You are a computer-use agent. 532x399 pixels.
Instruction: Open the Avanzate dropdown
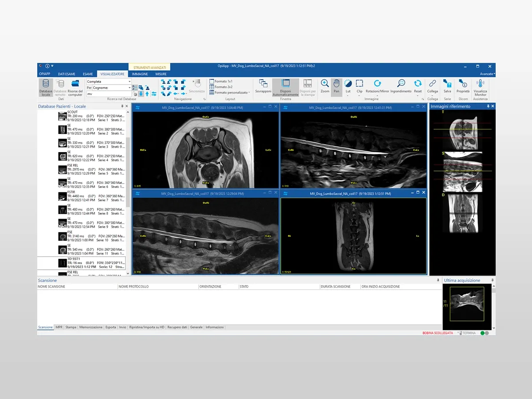click(488, 74)
